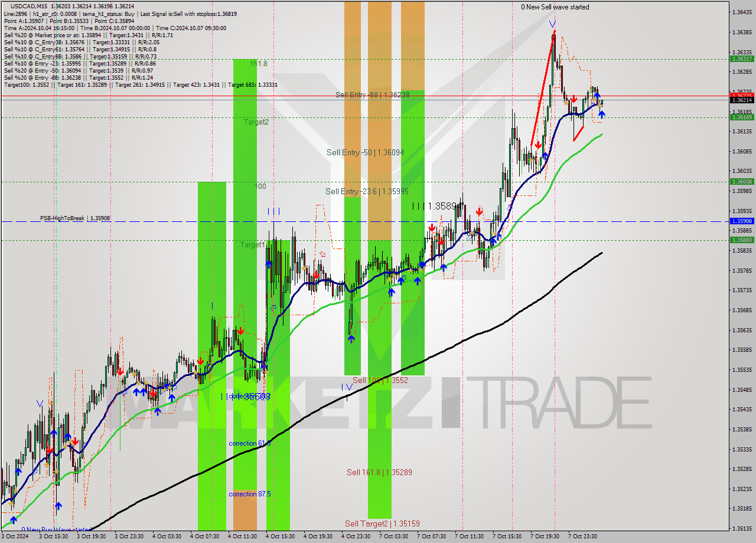The width and height of the screenshot is (756, 543).
Task: Click the '3 Oct 2024' time axis label
Action: tap(15, 537)
